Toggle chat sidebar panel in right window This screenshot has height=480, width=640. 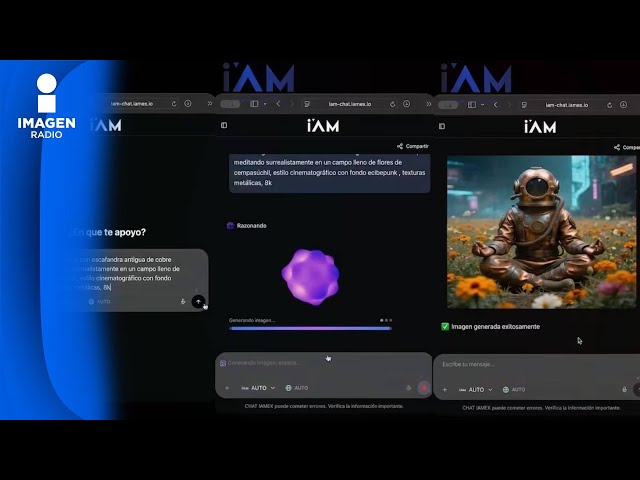pos(442,126)
